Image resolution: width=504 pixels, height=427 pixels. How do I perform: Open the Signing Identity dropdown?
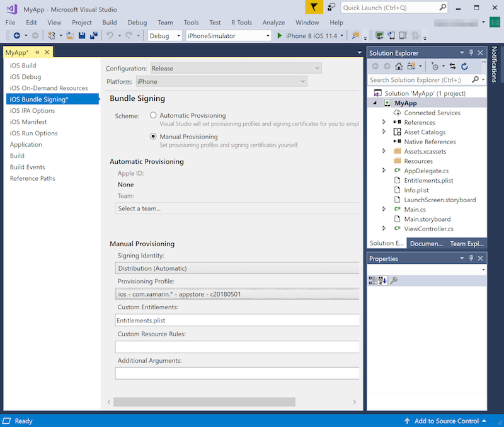pos(237,268)
